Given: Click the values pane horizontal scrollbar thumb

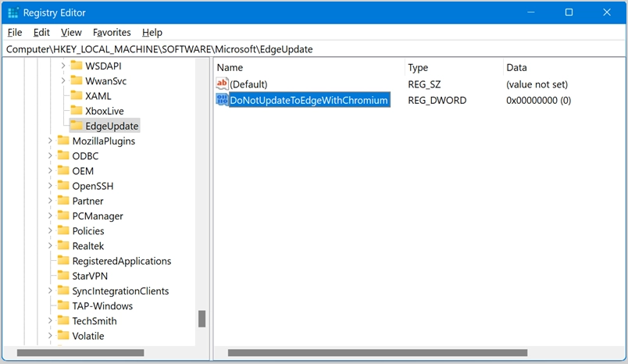Looking at the screenshot, I should 378,353.
